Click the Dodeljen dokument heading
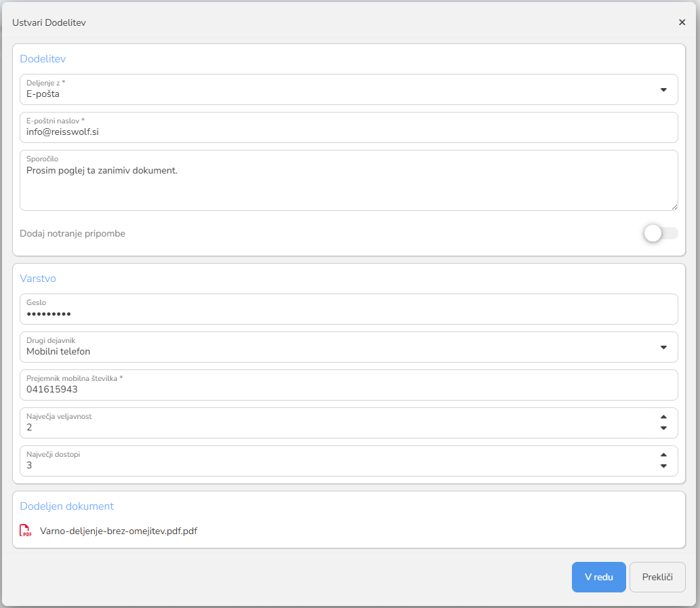 click(67, 506)
